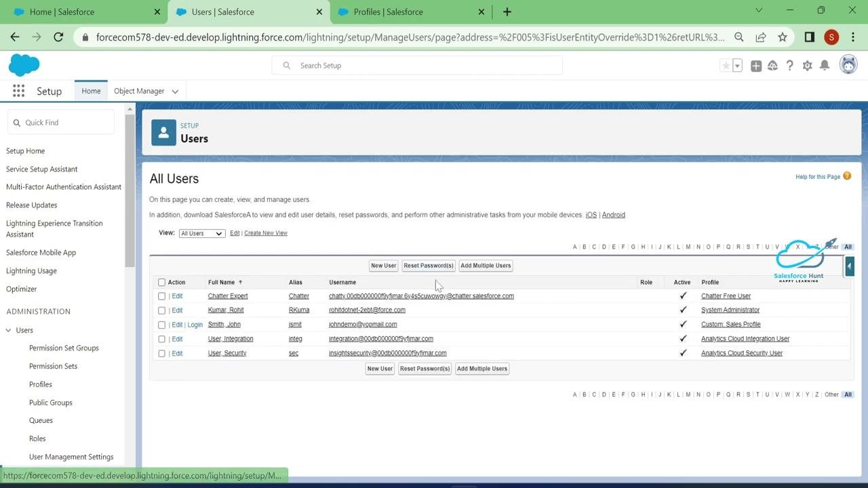Click the Users setup header icon
The height and width of the screenshot is (488, 868).
(163, 133)
